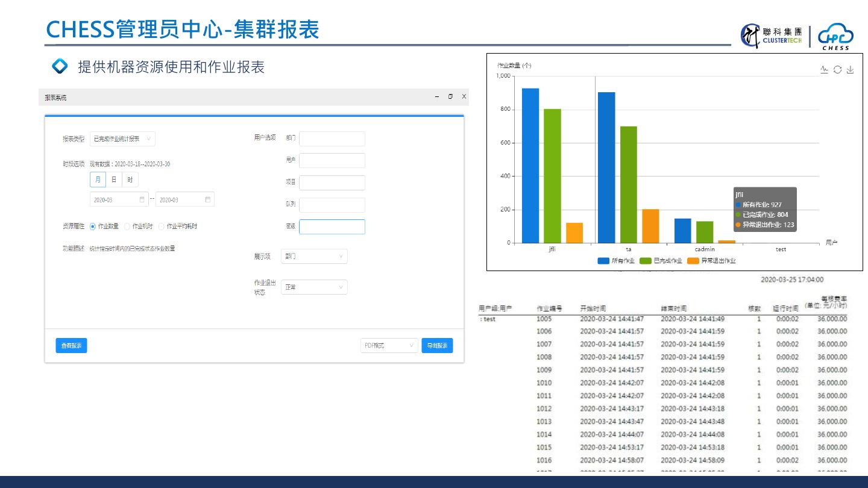Minimize the 报表系统 window
The height and width of the screenshot is (488, 868).
(x=437, y=96)
